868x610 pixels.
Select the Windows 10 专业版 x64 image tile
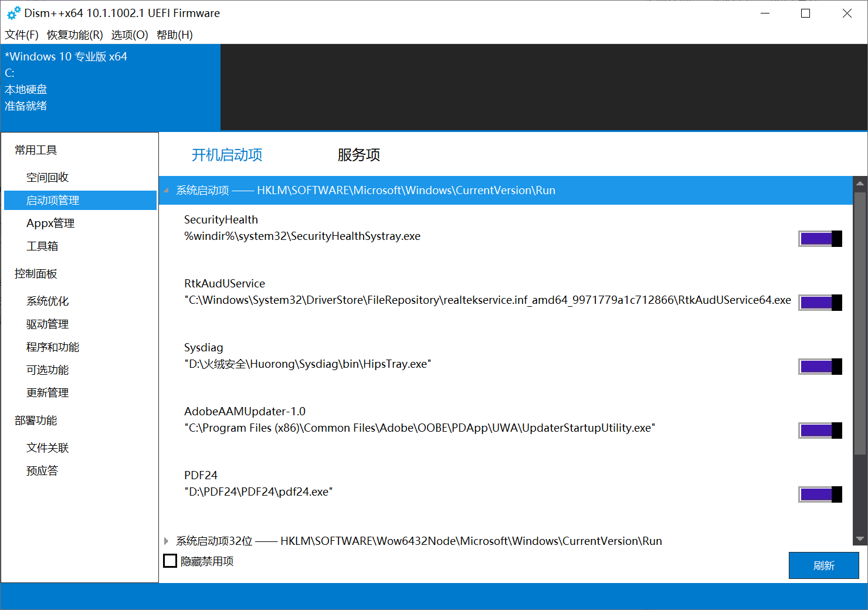(111, 87)
